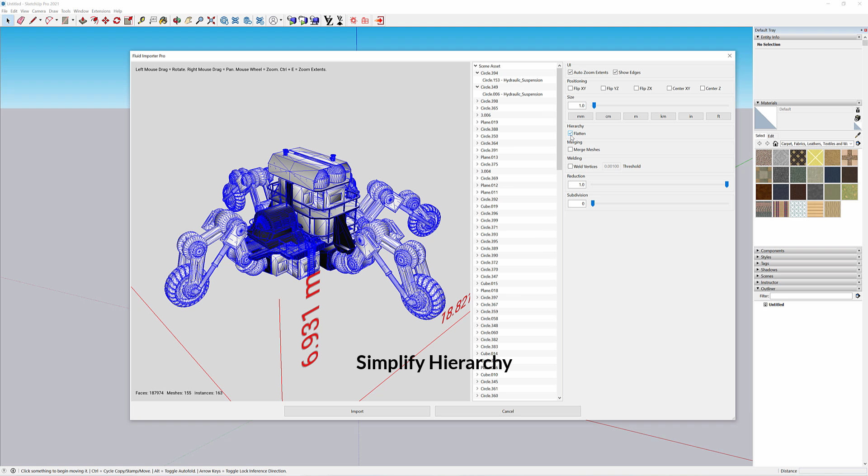Uncheck the Flatten hierarchy checkbox
The height and width of the screenshot is (476, 868).
(571, 133)
